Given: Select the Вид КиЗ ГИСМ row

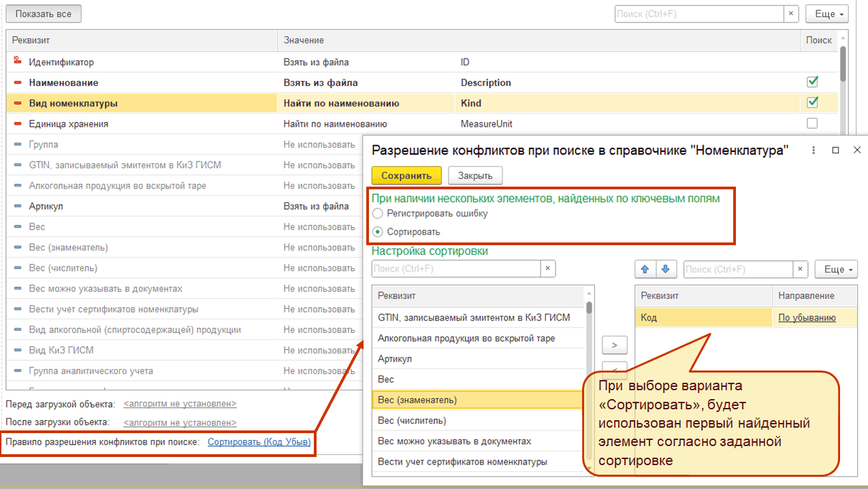Looking at the screenshot, I should (184, 350).
